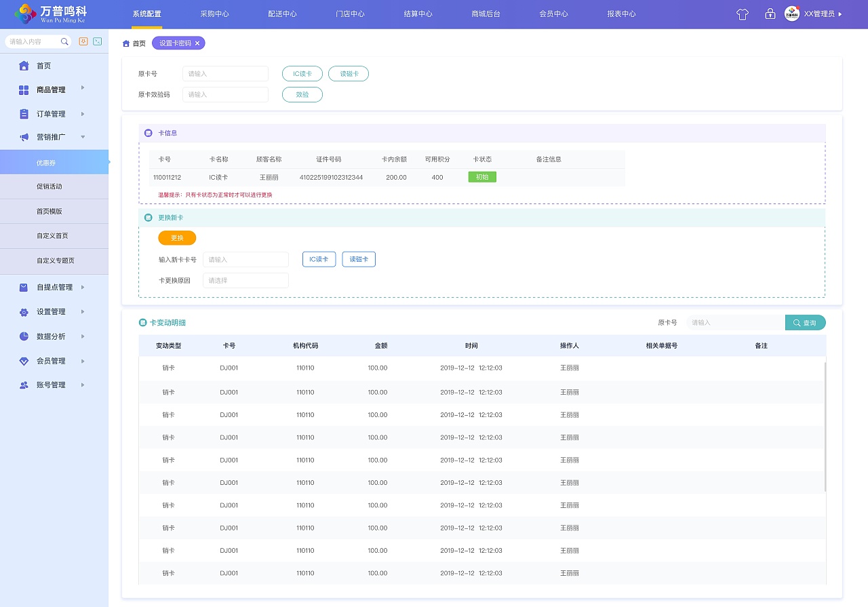
Task: Click the lock screen icon in header
Action: click(770, 14)
